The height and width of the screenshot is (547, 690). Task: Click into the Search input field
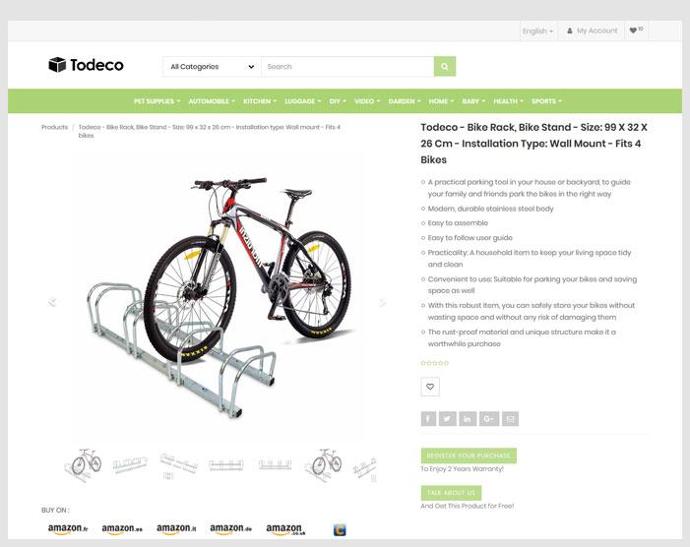coord(348,66)
